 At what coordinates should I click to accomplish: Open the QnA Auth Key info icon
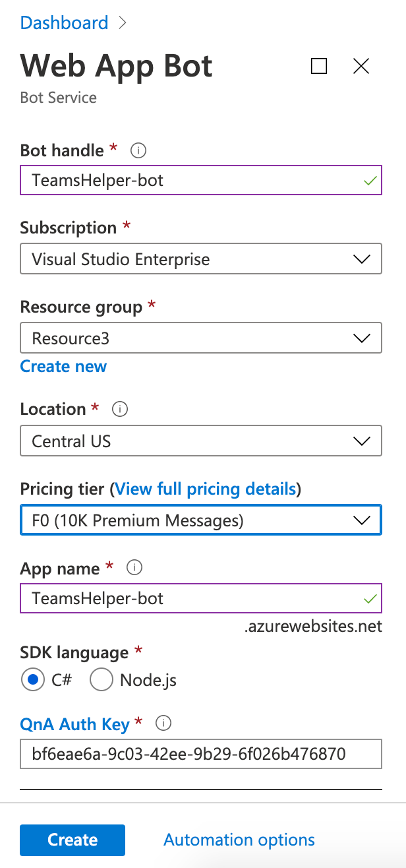click(163, 724)
